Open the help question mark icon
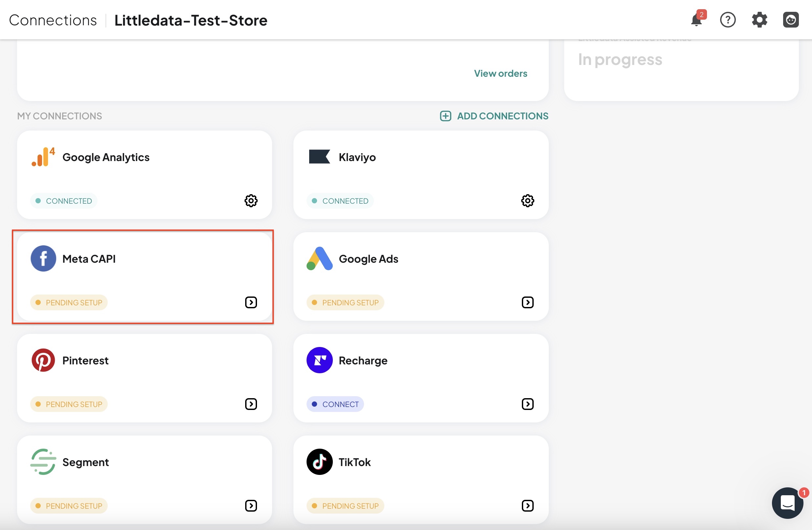This screenshot has height=530, width=812. pyautogui.click(x=728, y=20)
